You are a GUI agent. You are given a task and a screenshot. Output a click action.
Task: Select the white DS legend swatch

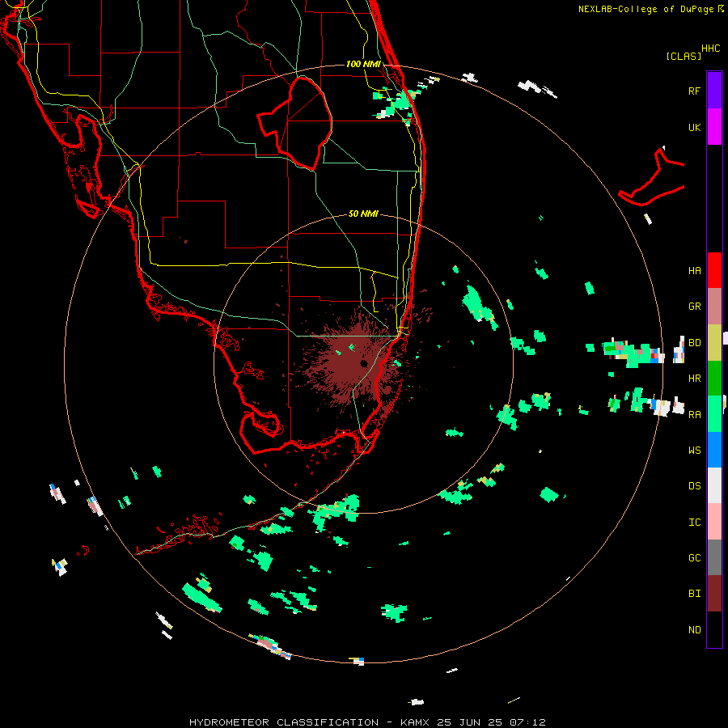714,485
